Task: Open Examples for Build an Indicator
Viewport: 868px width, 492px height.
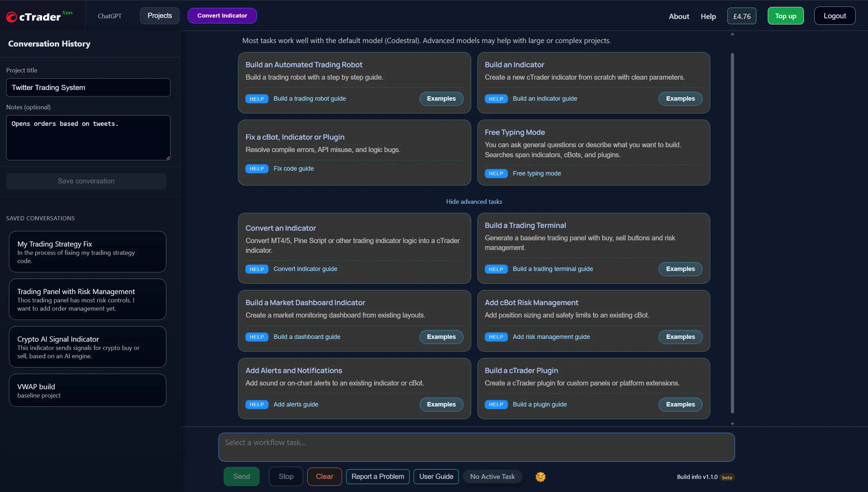Action: pyautogui.click(x=680, y=99)
